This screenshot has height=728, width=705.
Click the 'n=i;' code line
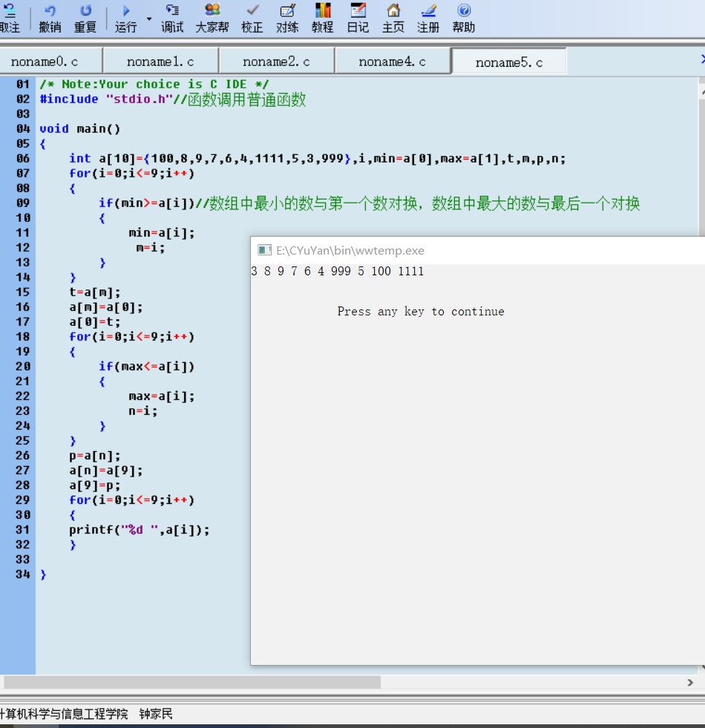coord(143,411)
